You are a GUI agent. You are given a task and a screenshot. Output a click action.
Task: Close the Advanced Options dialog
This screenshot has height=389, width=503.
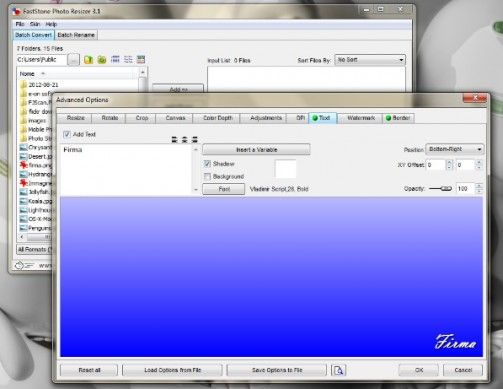tap(475, 98)
